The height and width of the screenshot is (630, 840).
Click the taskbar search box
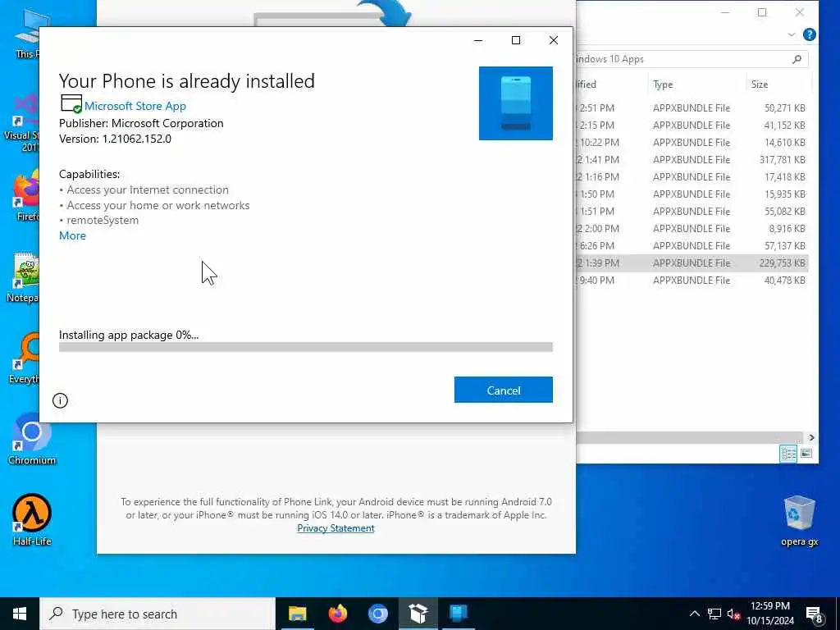(x=157, y=614)
